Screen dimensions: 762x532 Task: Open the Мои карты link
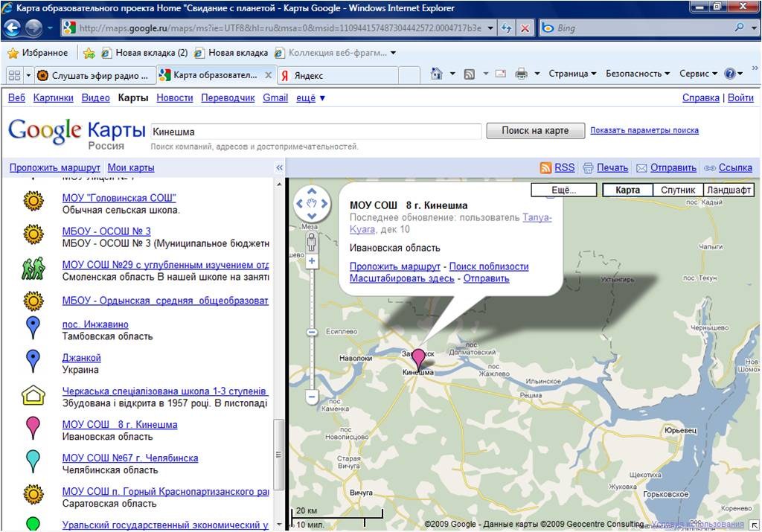[x=131, y=167]
